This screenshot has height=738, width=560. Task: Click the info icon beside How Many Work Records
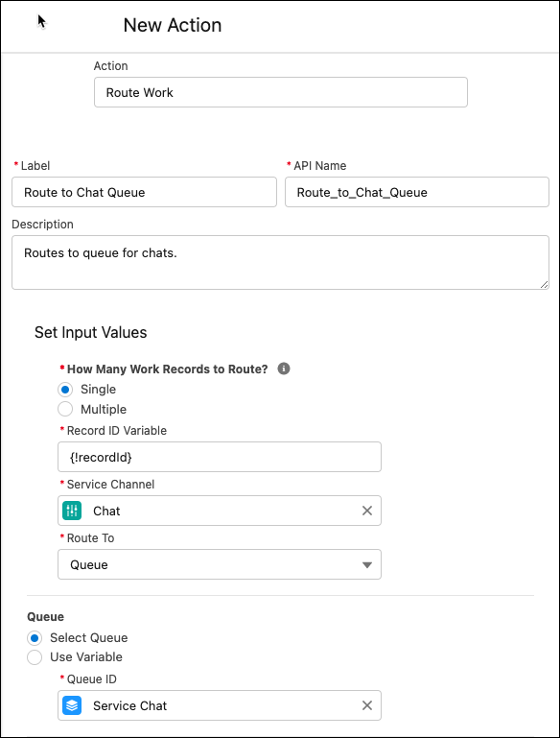(x=284, y=369)
